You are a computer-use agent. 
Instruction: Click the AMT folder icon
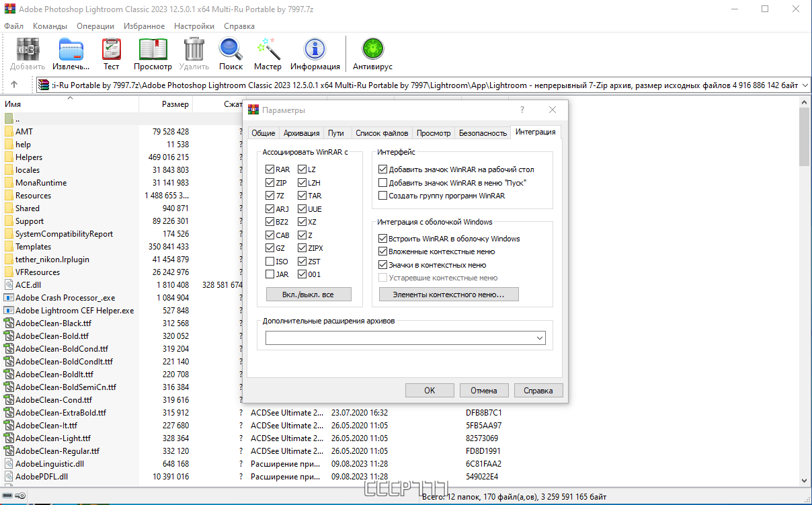pyautogui.click(x=9, y=131)
